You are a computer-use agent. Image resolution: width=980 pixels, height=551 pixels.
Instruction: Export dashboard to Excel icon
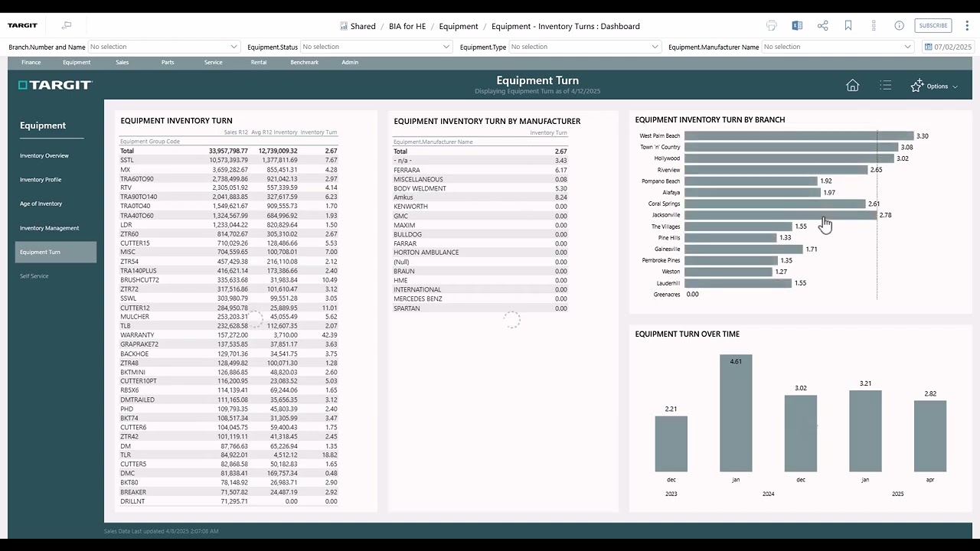coord(797,26)
